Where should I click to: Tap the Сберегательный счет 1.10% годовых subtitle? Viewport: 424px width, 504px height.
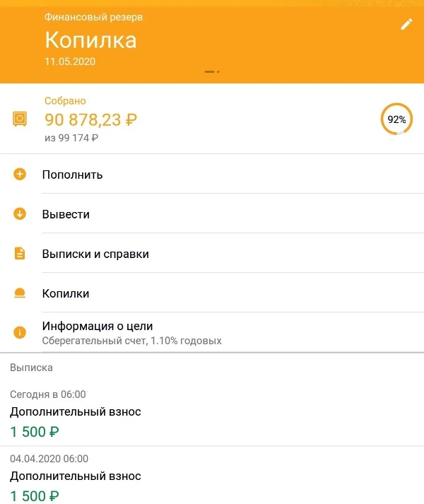(131, 341)
